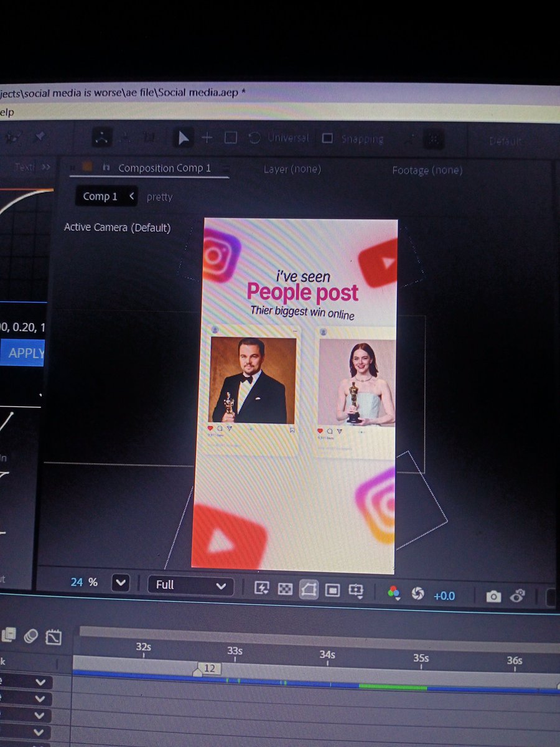Click the Universal gizmo label
The width and height of the screenshot is (560, 747).
click(288, 138)
